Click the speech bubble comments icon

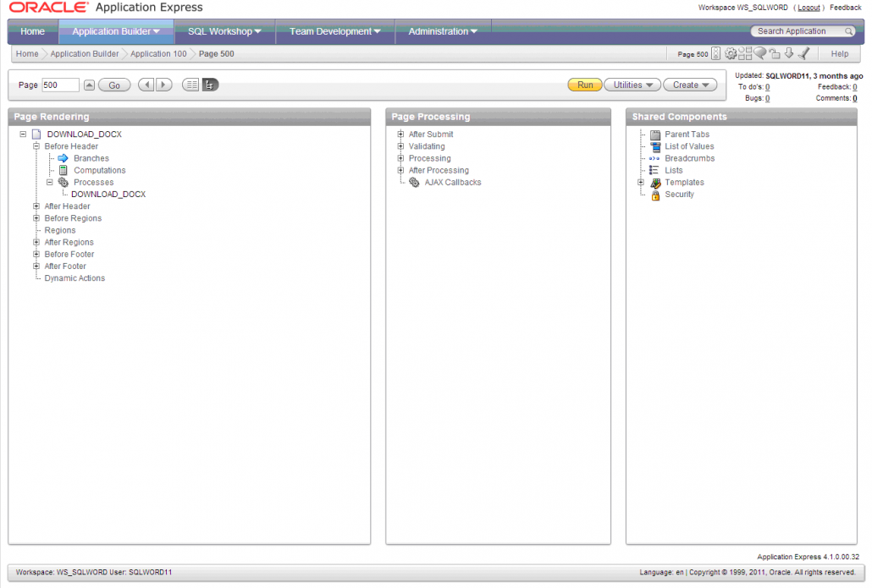coord(759,53)
